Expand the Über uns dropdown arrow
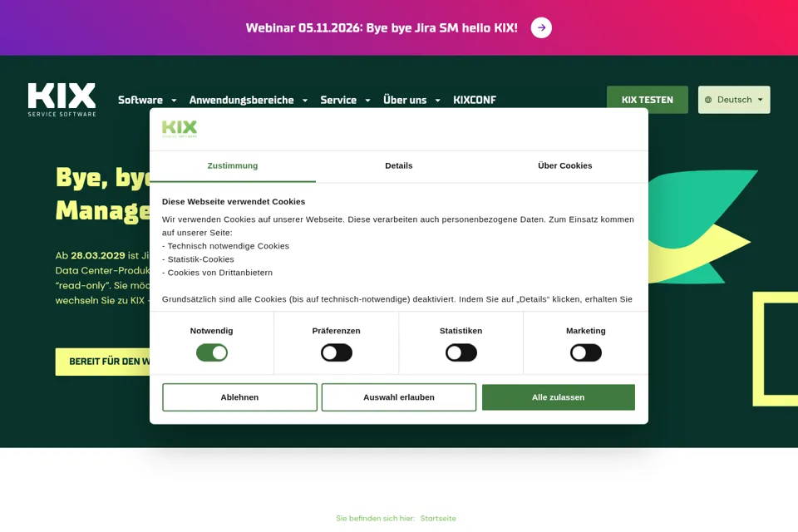 pos(438,101)
